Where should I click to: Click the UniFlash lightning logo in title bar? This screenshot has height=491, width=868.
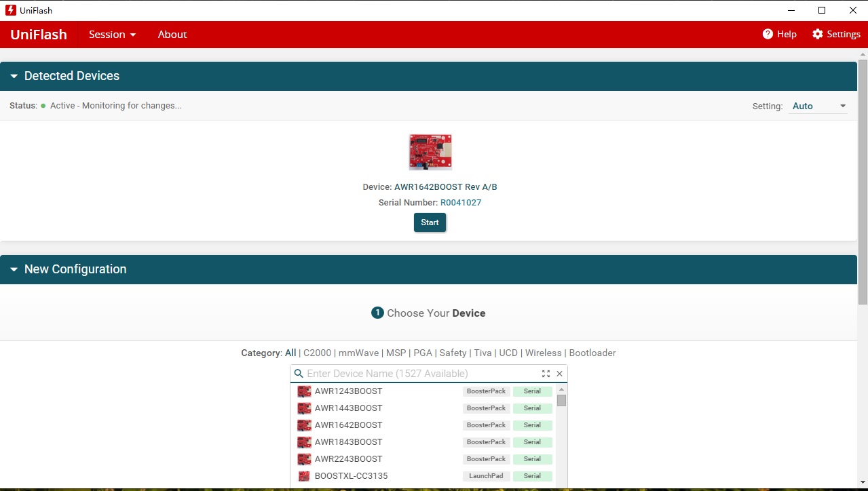[x=11, y=10]
